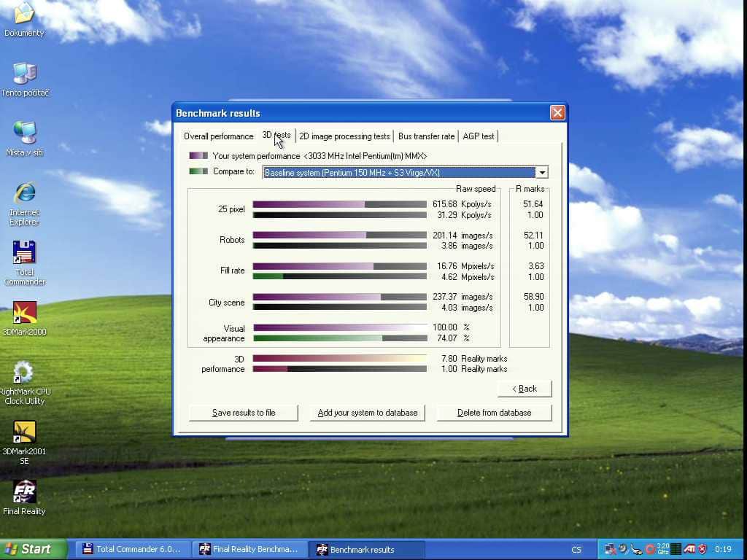Image resolution: width=747 pixels, height=560 pixels.
Task: Click the ATI tray icon
Action: pyautogui.click(x=689, y=549)
